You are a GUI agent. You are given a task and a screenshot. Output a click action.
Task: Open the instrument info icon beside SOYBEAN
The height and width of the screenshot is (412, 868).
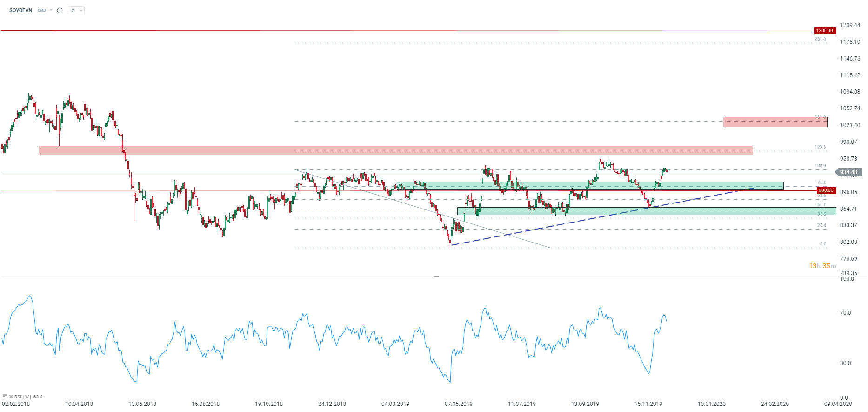click(60, 10)
